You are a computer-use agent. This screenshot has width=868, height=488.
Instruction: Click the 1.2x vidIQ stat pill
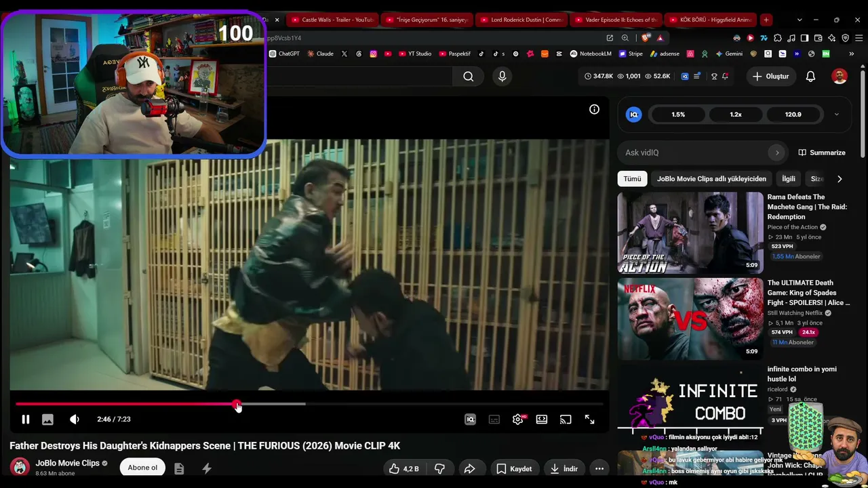[736, 115]
